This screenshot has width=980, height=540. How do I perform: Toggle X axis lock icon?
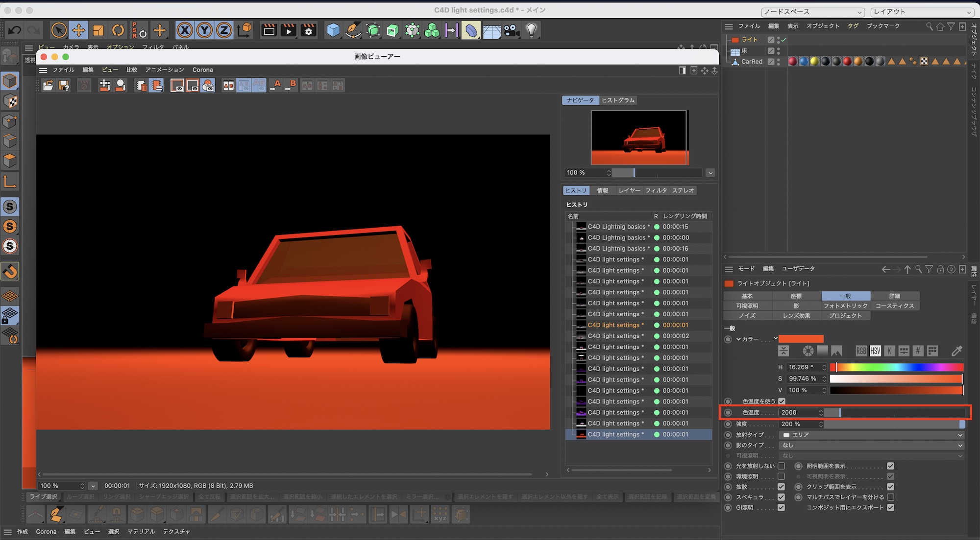click(185, 30)
